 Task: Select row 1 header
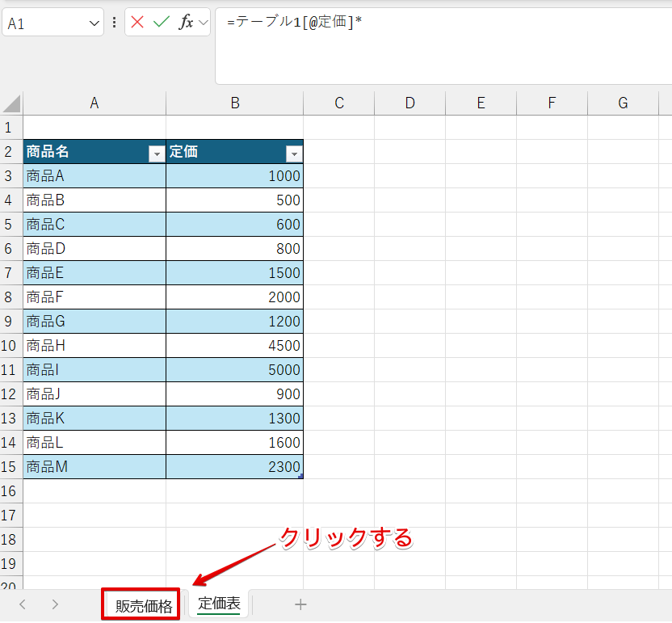pyautogui.click(x=11, y=128)
